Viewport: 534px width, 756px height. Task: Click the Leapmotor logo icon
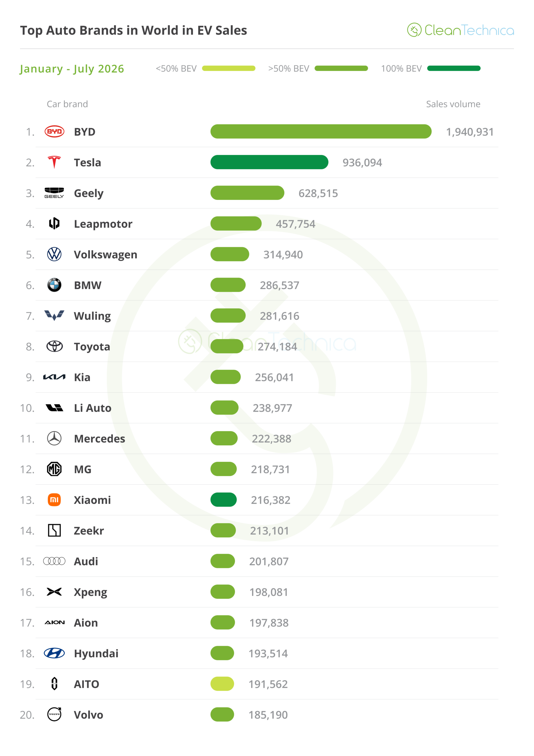(54, 224)
